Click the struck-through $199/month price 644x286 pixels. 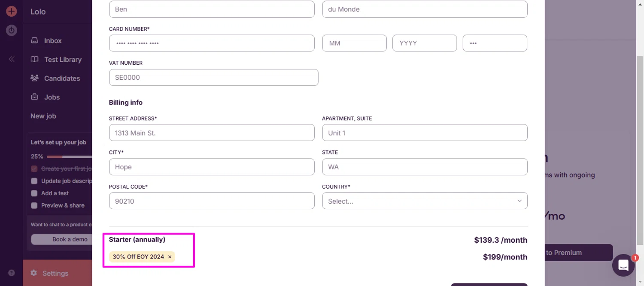coord(505,257)
